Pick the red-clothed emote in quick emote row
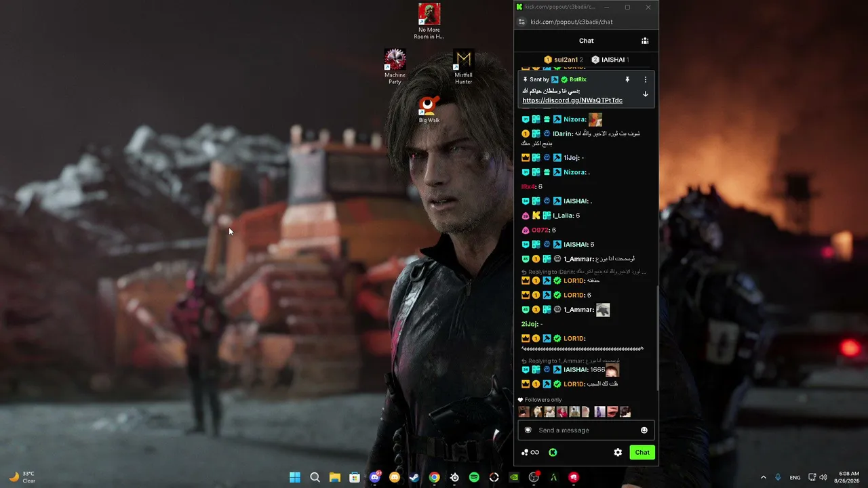 (x=561, y=411)
